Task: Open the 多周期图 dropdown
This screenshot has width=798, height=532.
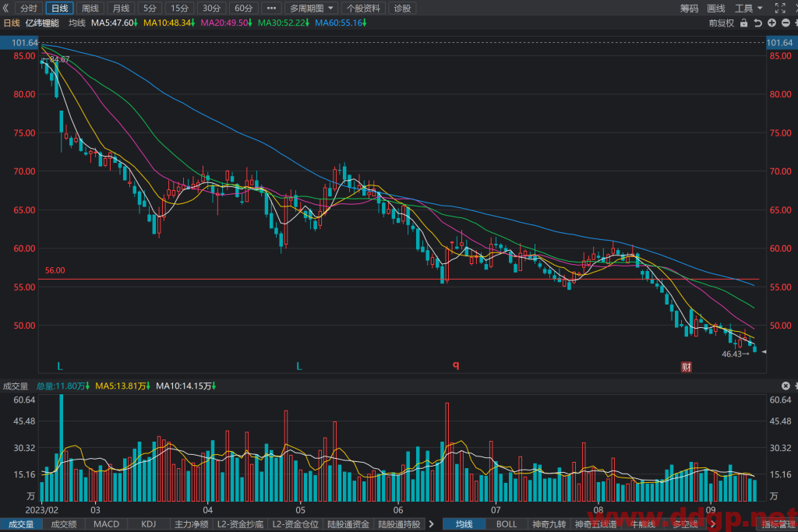Action: [x=311, y=8]
